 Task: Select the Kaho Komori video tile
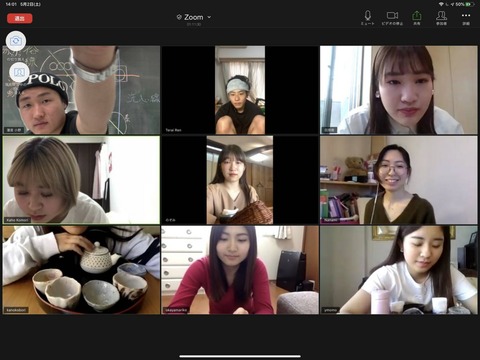[81, 180]
